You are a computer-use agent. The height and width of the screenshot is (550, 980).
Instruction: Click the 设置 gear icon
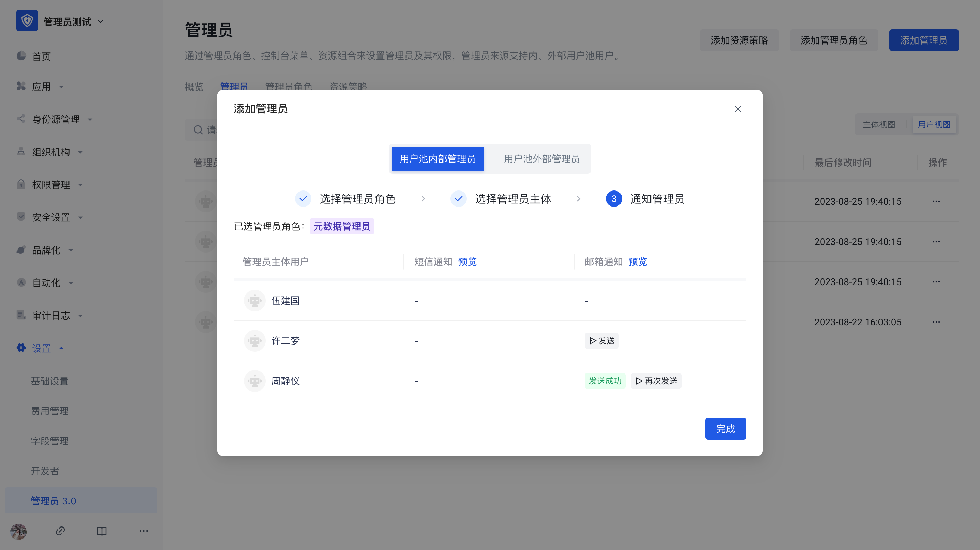(x=21, y=348)
